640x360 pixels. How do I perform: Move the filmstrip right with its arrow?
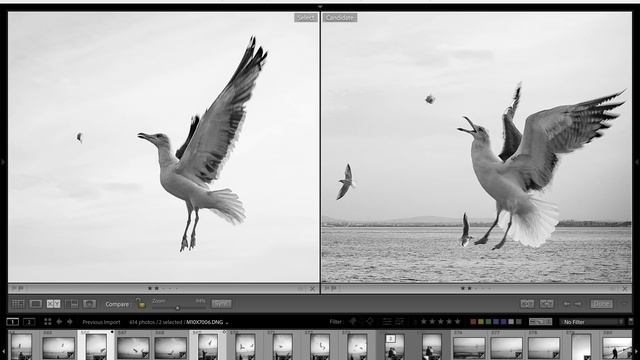click(x=637, y=351)
